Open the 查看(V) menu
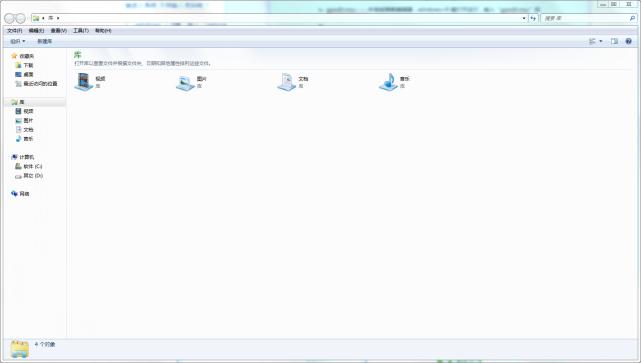 tap(58, 31)
